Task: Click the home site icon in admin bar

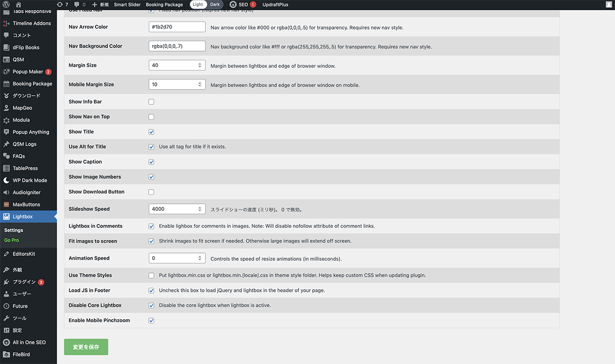Action: tap(18, 5)
